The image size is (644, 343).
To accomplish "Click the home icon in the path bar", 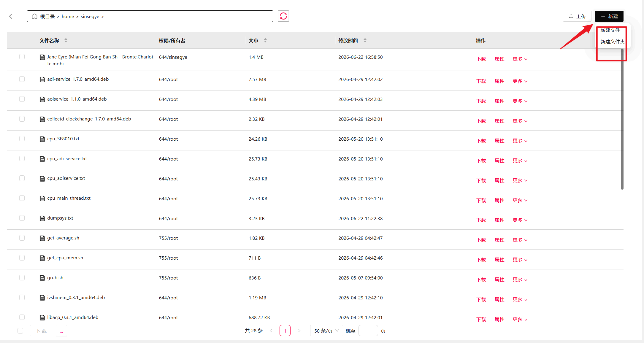I will point(34,16).
